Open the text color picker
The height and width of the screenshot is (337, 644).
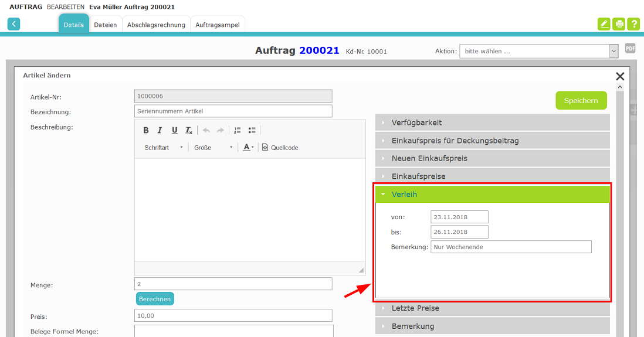[248, 148]
